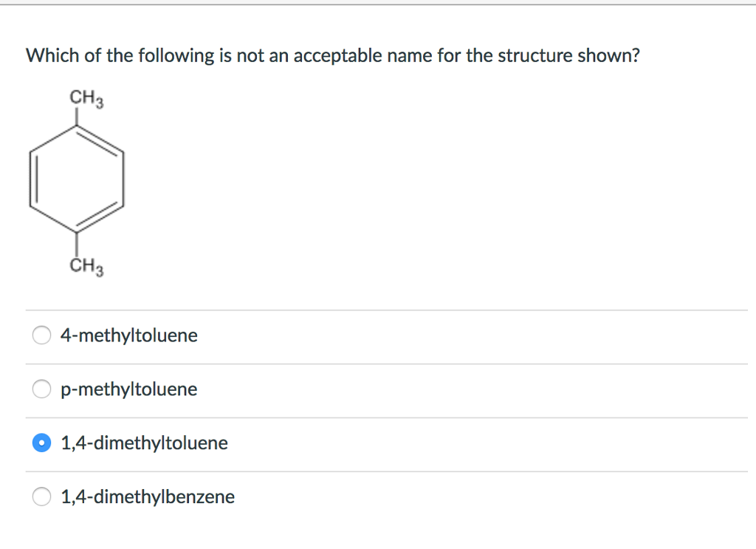Image resolution: width=756 pixels, height=549 pixels.
Task: Choose the p-methyltoluene radio button
Action: coord(43,389)
